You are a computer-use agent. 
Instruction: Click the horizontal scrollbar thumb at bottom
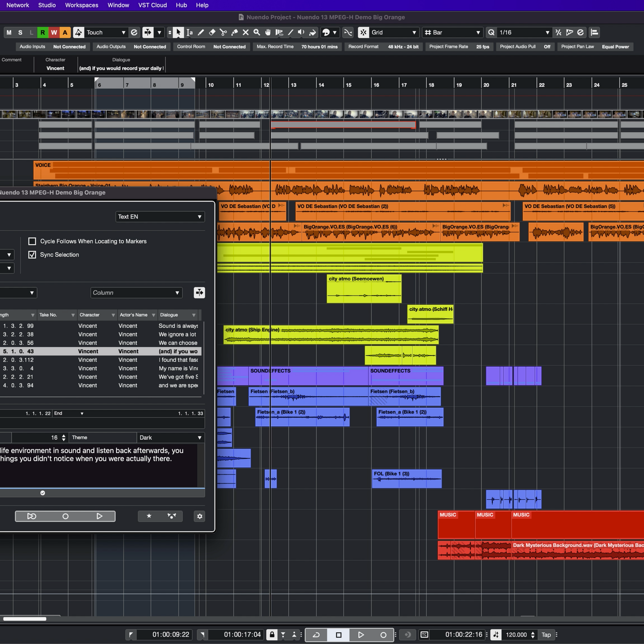coord(24,619)
